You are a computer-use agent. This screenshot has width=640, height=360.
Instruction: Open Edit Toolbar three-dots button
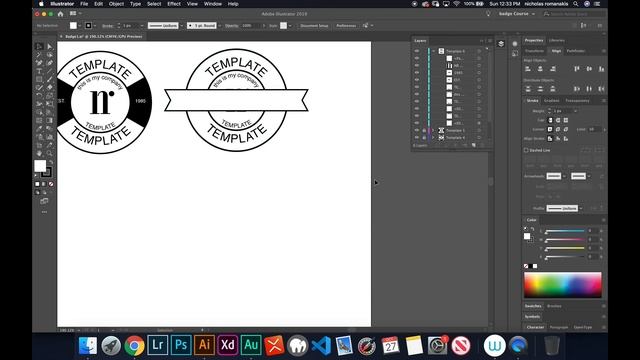point(44,212)
